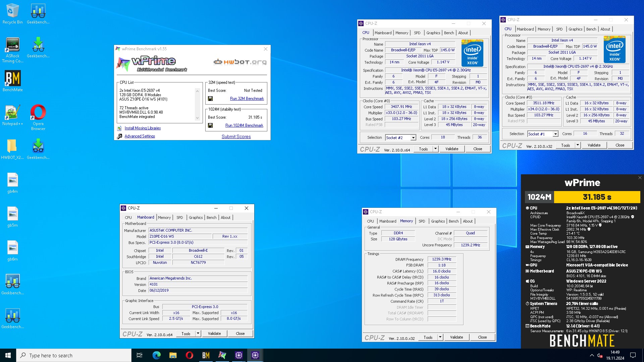Click Close button in Socket #1 CPU-Z
Image resolution: width=644 pixels, height=362 pixels.
tap(620, 145)
